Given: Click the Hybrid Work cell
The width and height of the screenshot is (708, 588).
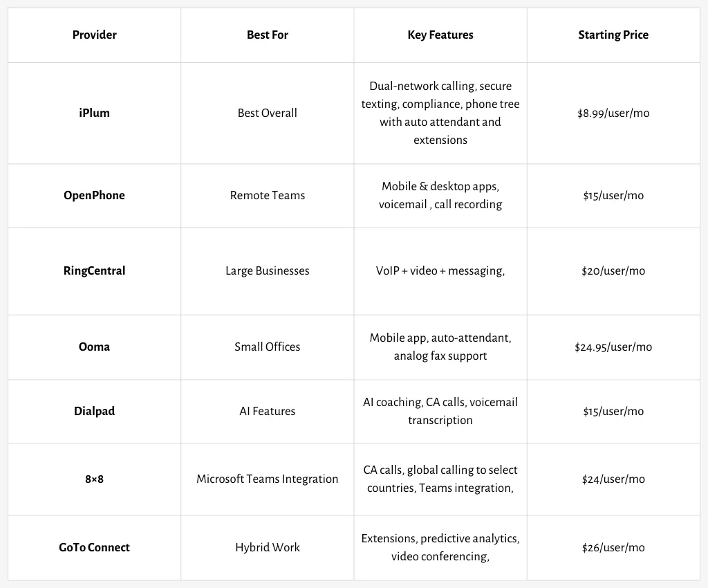Looking at the screenshot, I should [x=268, y=547].
